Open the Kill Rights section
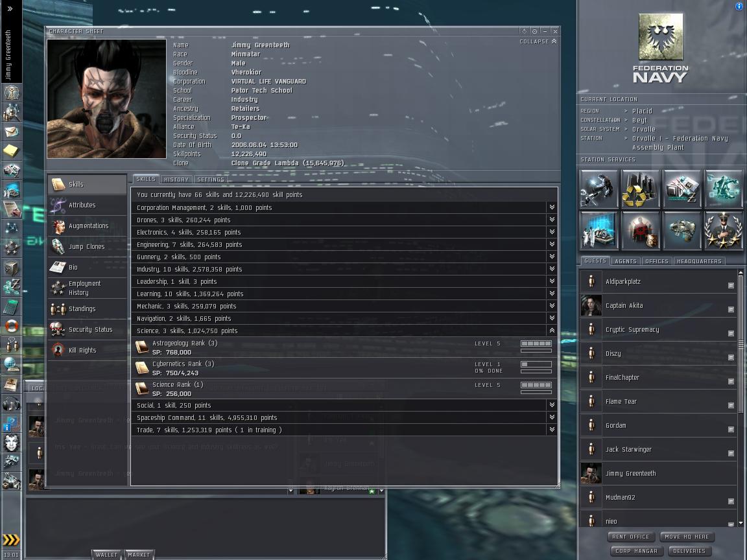 tap(87, 351)
